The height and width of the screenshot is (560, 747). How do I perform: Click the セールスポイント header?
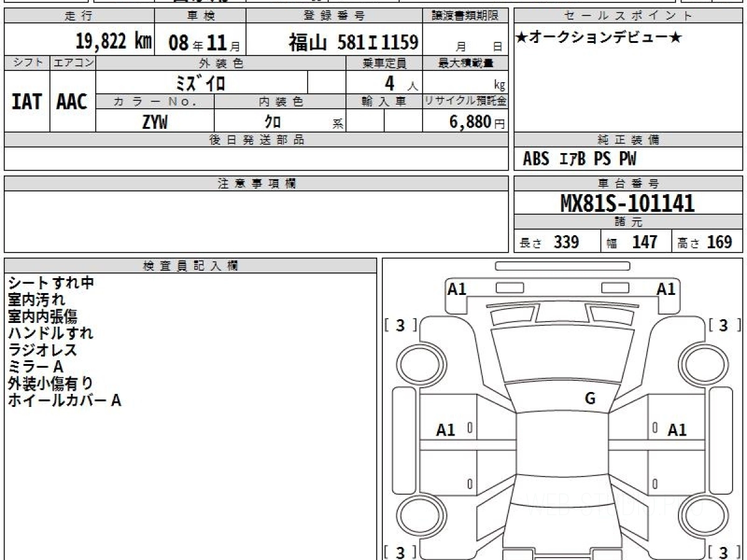[x=629, y=16]
